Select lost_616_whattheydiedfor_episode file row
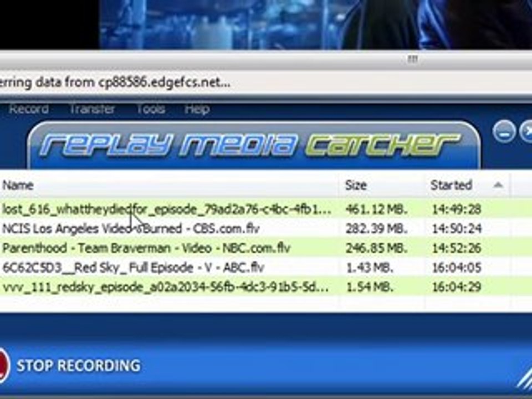This screenshot has height=399, width=532. click(266, 209)
